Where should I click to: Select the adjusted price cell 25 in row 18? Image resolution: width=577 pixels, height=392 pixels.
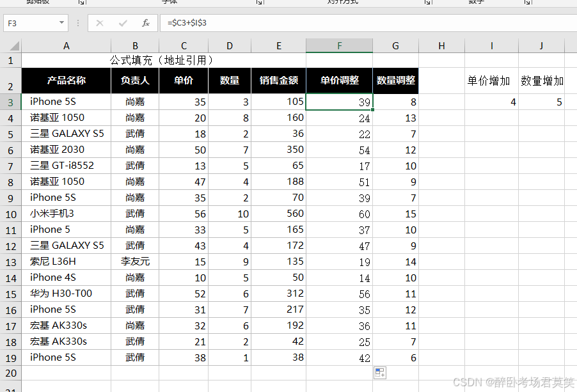coord(339,342)
